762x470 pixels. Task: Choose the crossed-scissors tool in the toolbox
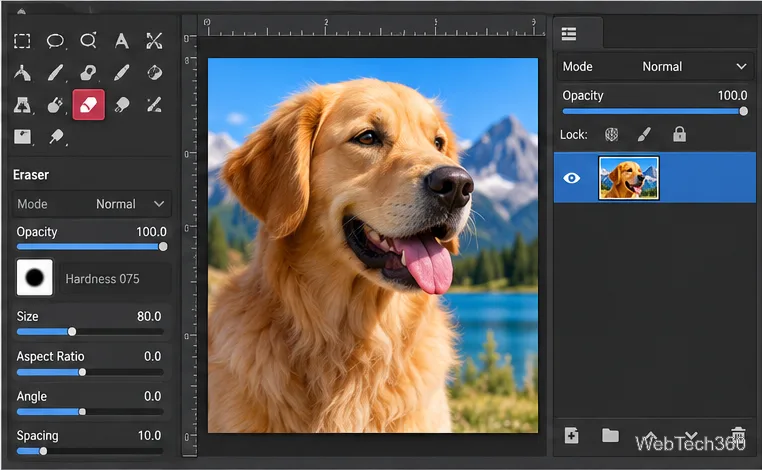coord(154,41)
